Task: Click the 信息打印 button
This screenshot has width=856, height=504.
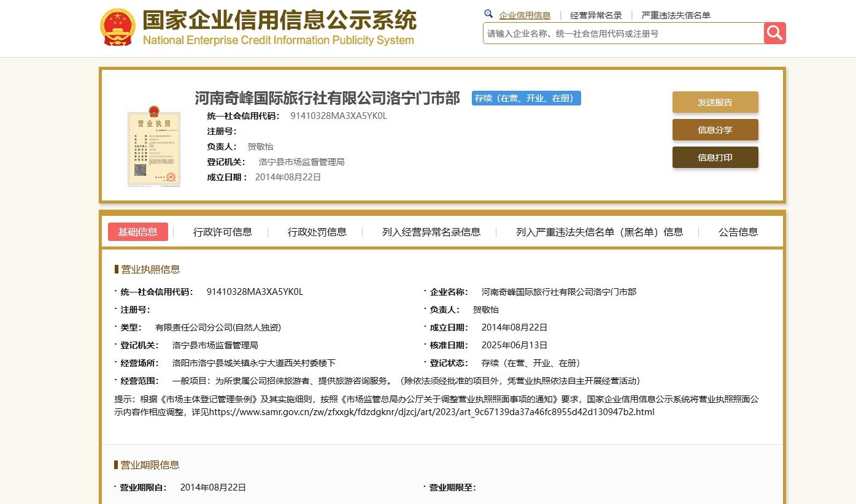Action: pos(715,158)
